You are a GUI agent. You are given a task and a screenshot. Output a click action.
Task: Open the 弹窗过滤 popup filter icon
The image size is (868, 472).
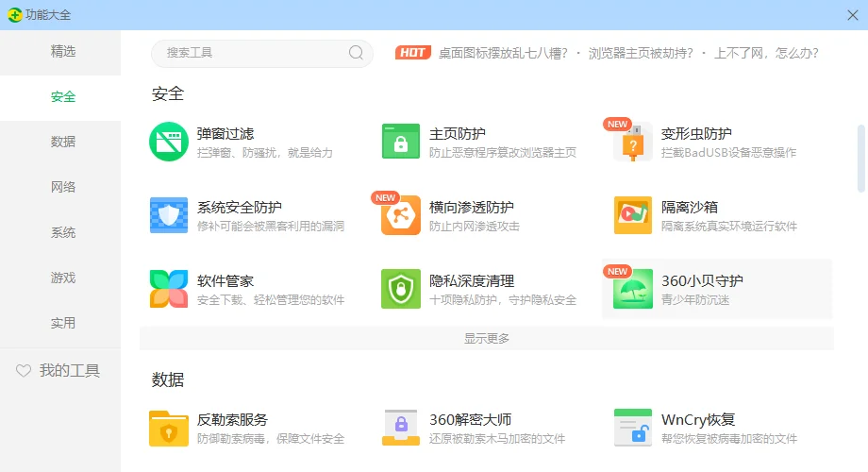[x=169, y=142]
